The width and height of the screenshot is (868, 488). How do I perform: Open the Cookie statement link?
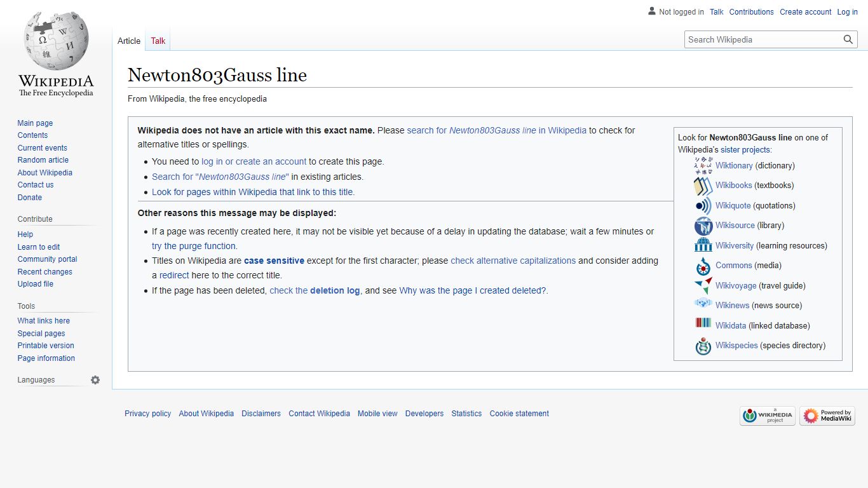coord(519,414)
